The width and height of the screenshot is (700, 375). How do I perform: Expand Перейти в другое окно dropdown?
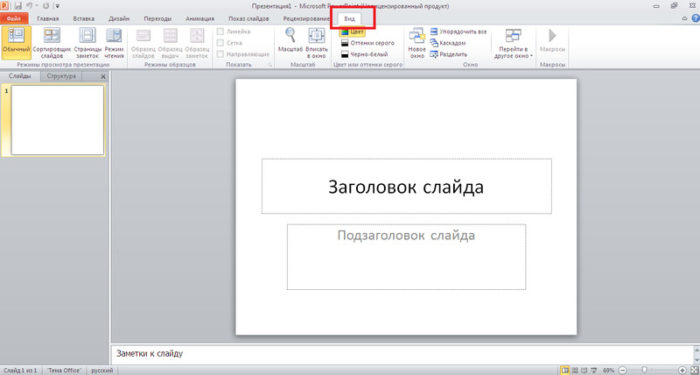click(513, 44)
